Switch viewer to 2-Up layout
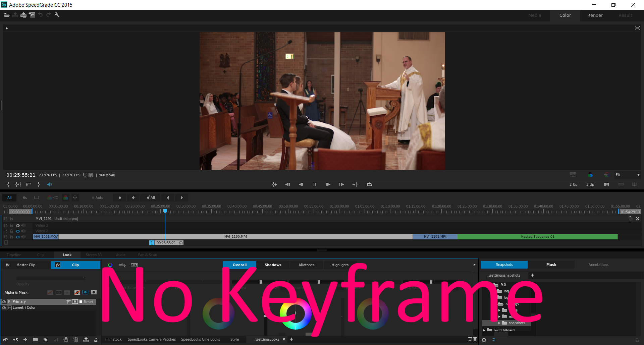 click(x=573, y=184)
